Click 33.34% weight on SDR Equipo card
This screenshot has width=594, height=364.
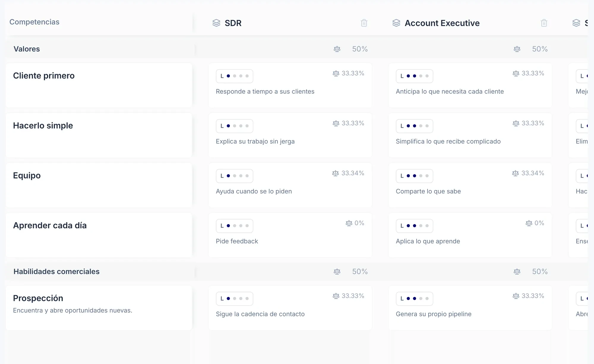353,173
